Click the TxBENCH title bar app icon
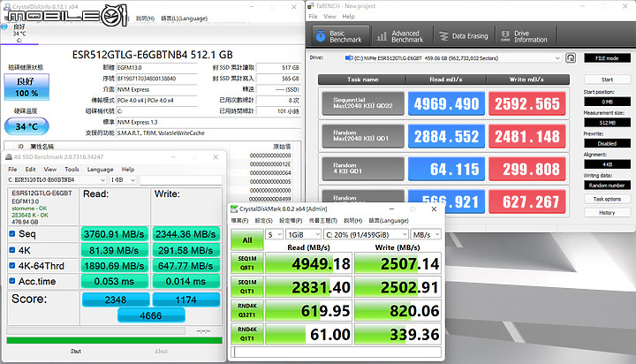Screen dimensions: 636x364 311,6
